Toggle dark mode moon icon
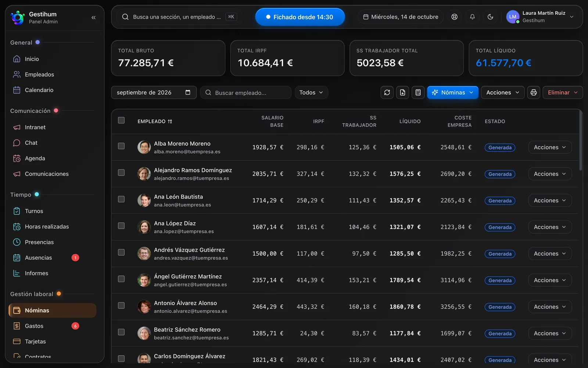This screenshot has height=368, width=588. 490,17
